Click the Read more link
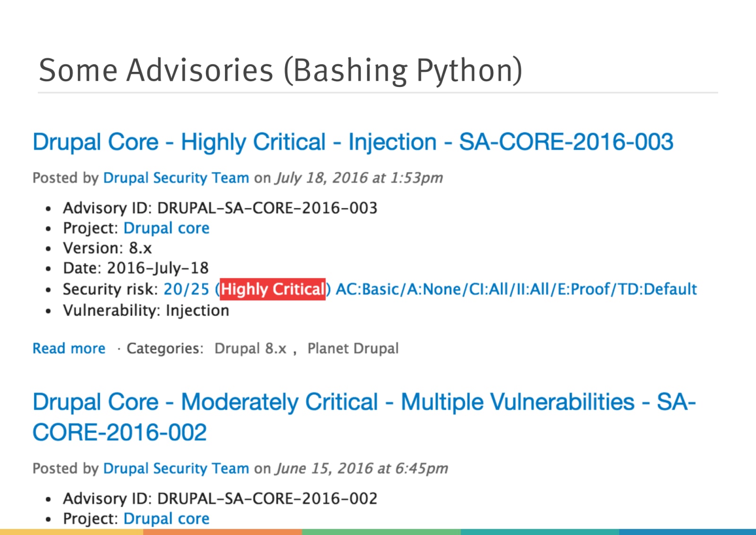The image size is (756, 535). 69,349
